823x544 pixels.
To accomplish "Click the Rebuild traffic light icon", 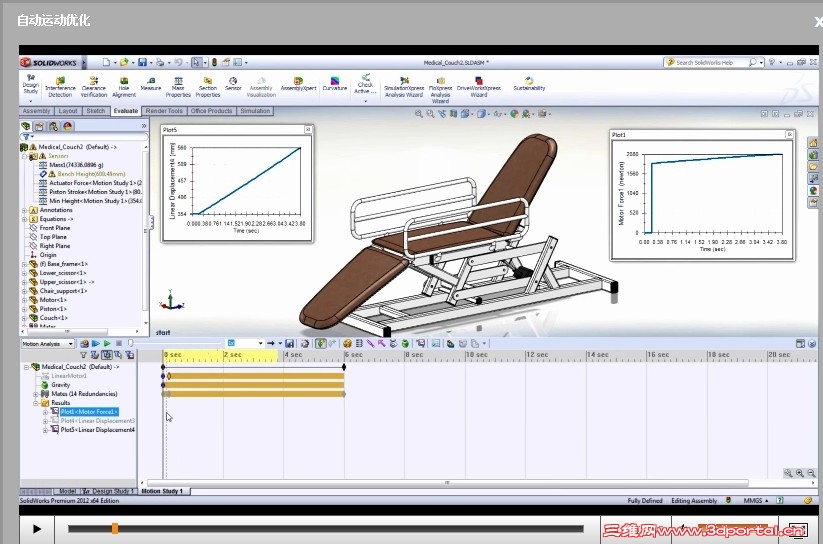I will (214, 62).
